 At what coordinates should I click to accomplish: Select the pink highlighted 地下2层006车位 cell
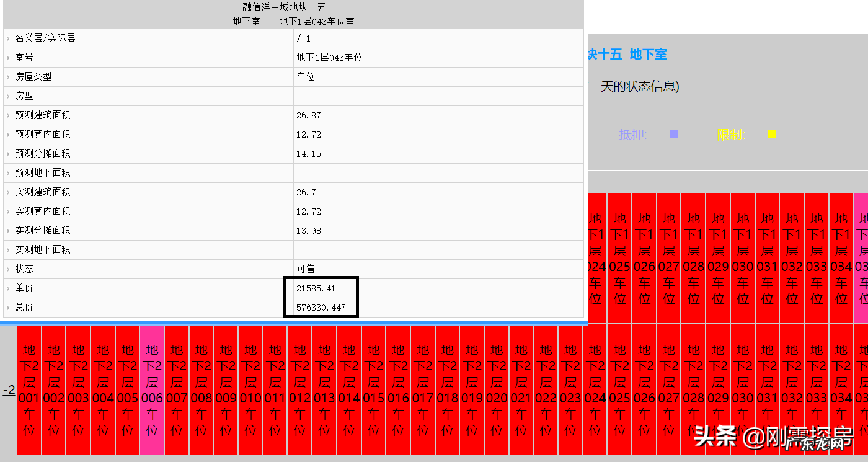pos(152,391)
